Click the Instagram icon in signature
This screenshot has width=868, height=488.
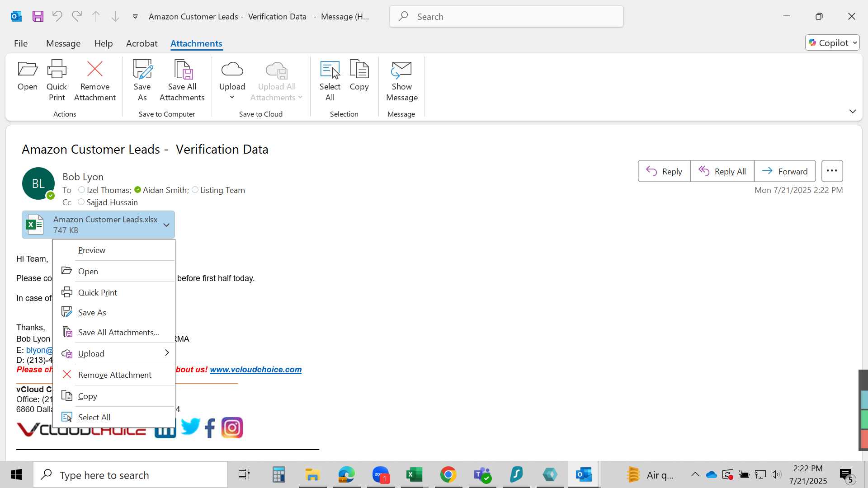(232, 428)
